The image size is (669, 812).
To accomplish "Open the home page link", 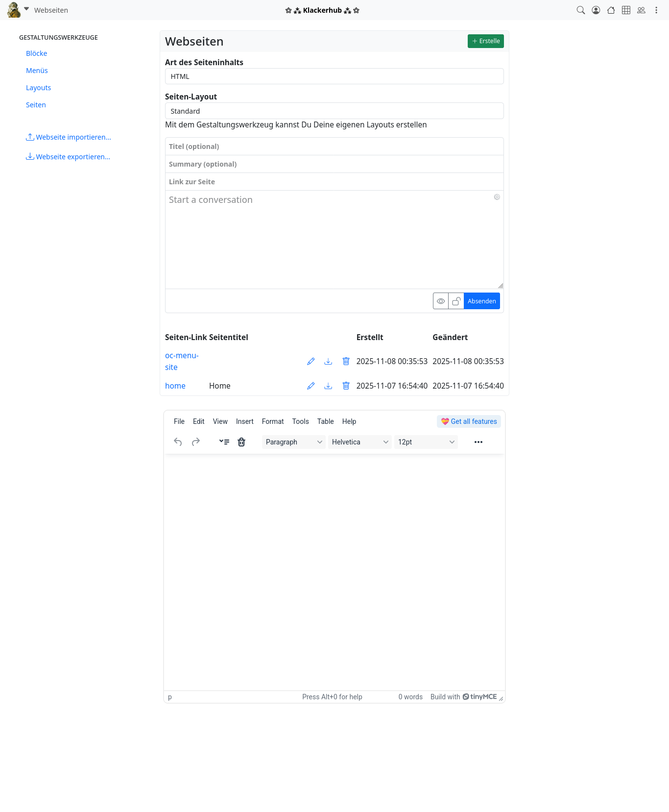I will tap(175, 386).
